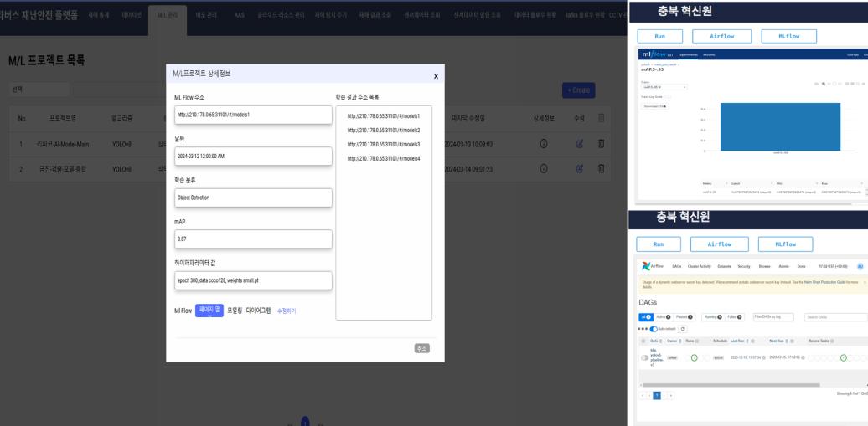
Task: Delete trash icon for 금진-검출-모델-종합 row
Action: [x=602, y=168]
